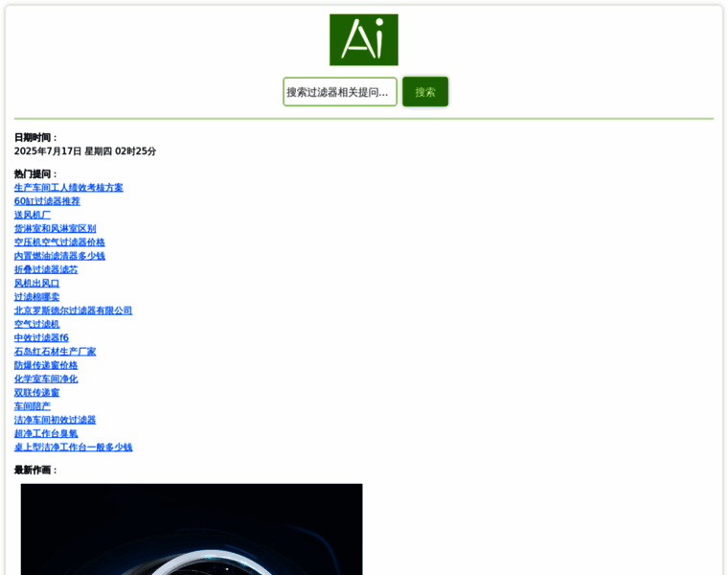This screenshot has height=575, width=728.
Task: Open 内置燃油滤清器多少钱 link
Action: click(59, 256)
